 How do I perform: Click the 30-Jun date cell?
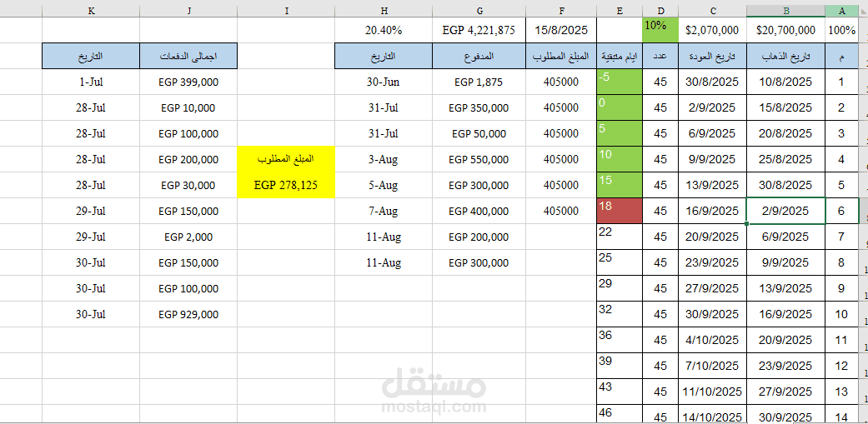click(384, 82)
